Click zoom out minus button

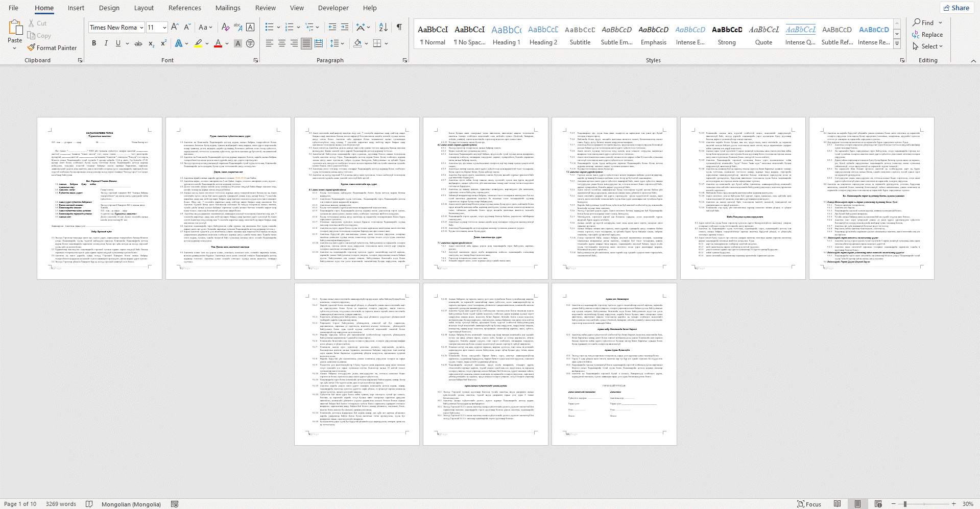click(893, 504)
